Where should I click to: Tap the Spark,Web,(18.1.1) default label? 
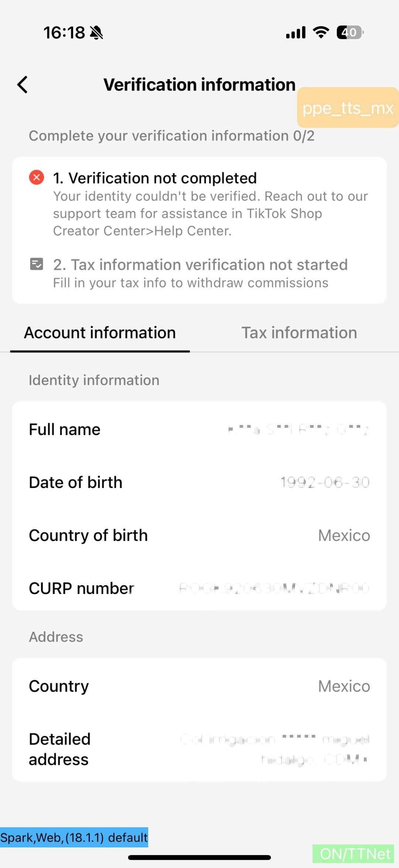(x=74, y=837)
